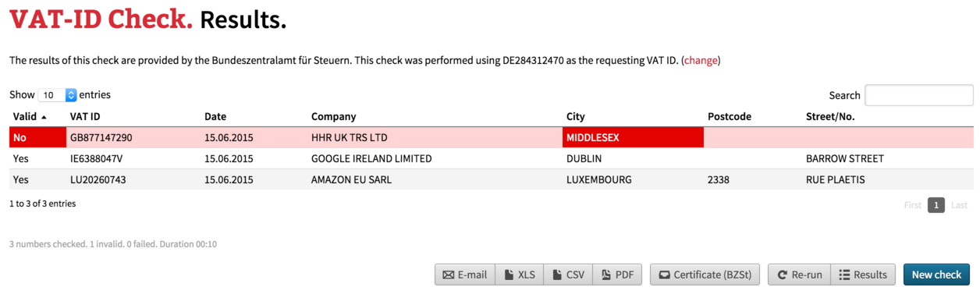Sort table by City column
The height and width of the screenshot is (294, 980).
tap(576, 117)
